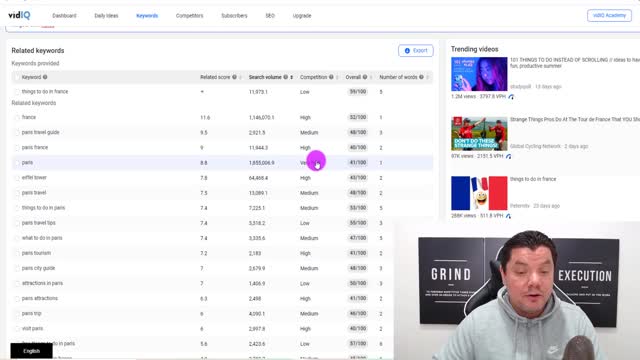Click overall score 59/100 badge
Image resolution: width=640 pixels, height=360 pixels.
pos(358,92)
